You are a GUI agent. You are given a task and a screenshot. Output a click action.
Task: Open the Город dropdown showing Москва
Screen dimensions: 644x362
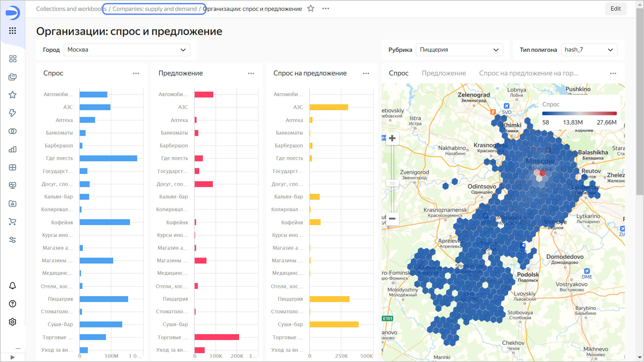(127, 50)
